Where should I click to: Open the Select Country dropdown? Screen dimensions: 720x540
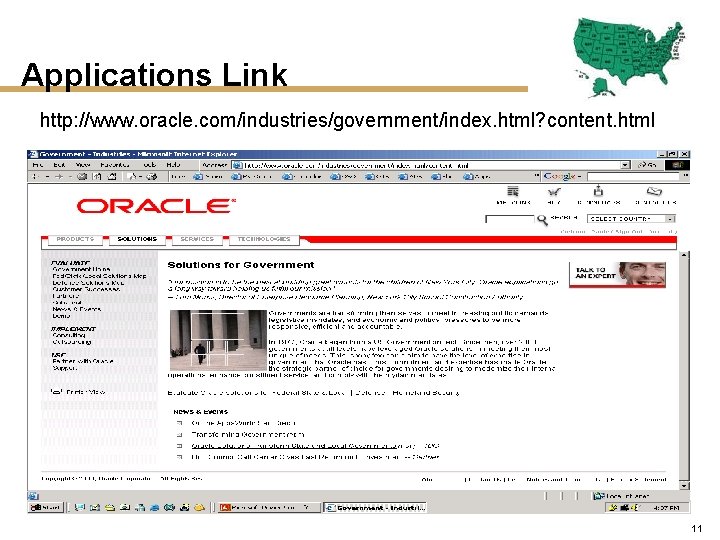click(631, 219)
